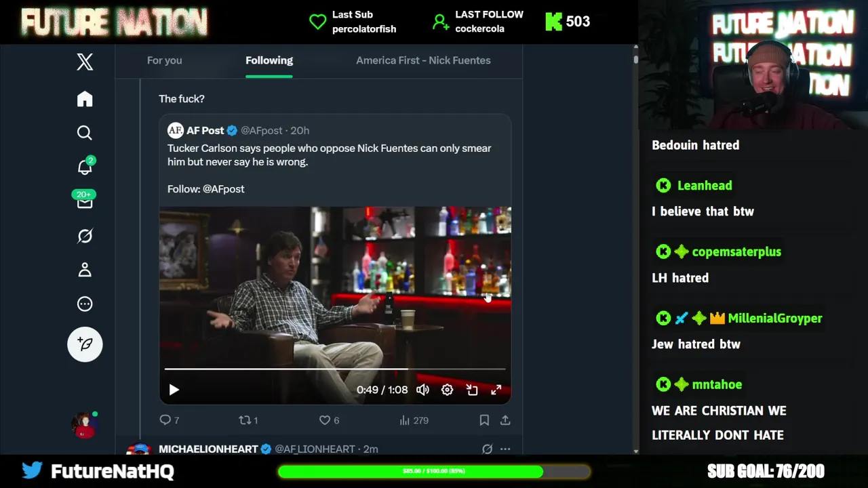Open account avatar at sidebar bottom
The width and height of the screenshot is (868, 488).
pos(85,424)
